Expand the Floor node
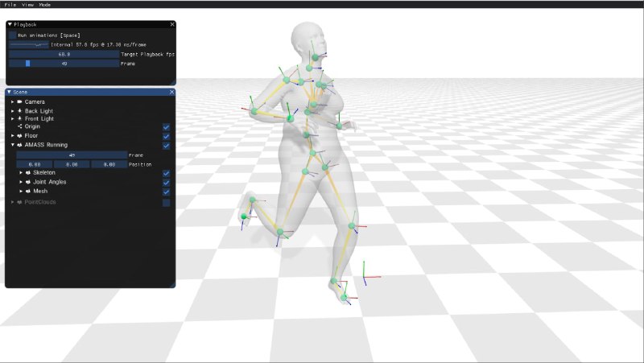644x363 pixels. pos(13,135)
